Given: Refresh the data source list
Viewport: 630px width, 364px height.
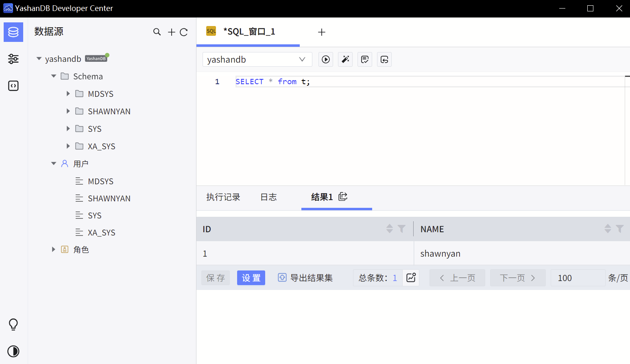Looking at the screenshot, I should click(184, 32).
